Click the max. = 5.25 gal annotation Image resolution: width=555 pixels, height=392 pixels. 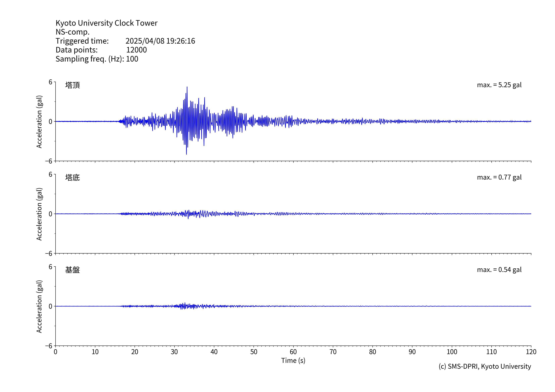(499, 85)
